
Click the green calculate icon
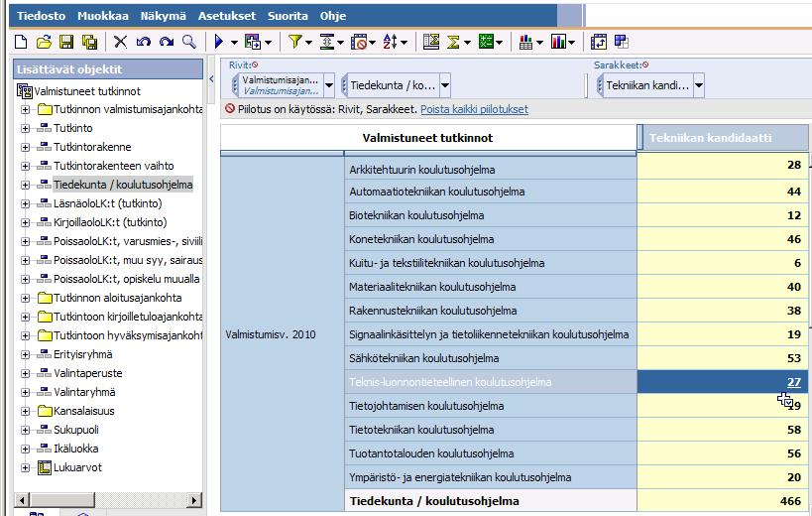486,42
